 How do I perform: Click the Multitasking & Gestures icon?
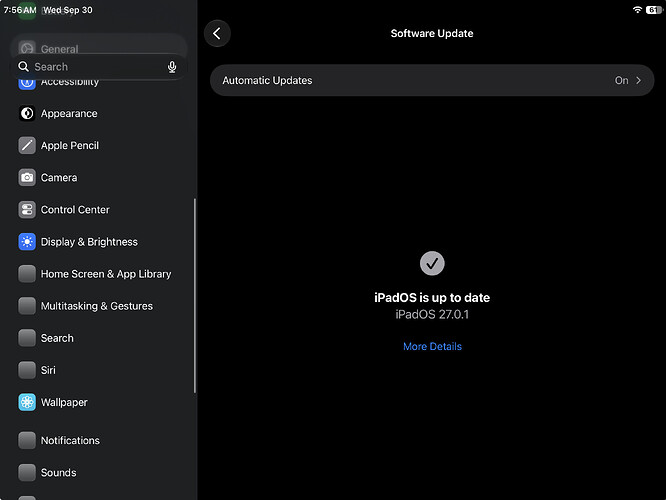point(27,306)
